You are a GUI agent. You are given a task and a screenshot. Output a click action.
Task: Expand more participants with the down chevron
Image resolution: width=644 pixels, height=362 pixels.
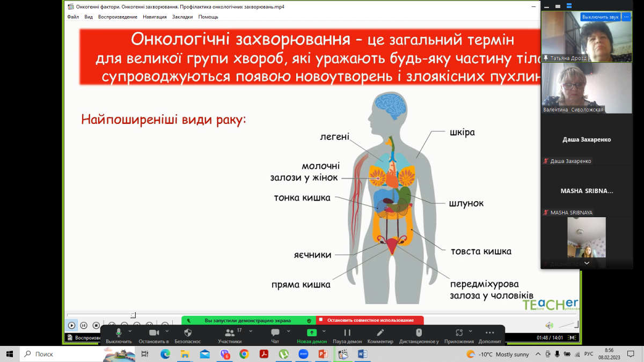pyautogui.click(x=587, y=263)
